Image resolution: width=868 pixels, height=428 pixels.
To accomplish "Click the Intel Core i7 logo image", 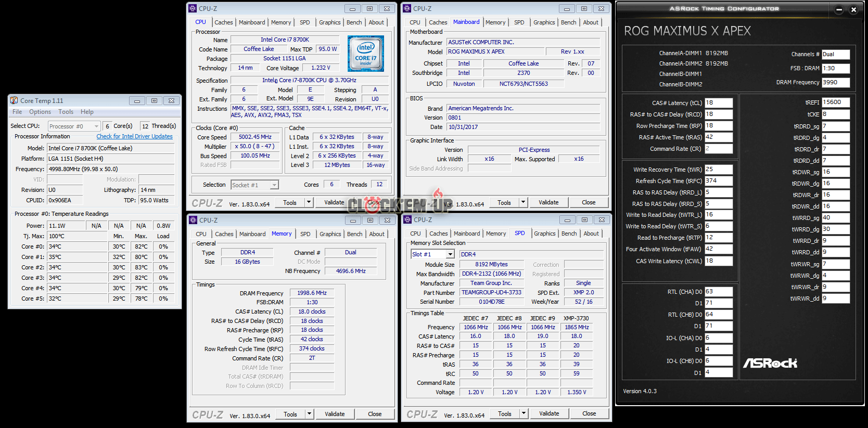I will [365, 53].
